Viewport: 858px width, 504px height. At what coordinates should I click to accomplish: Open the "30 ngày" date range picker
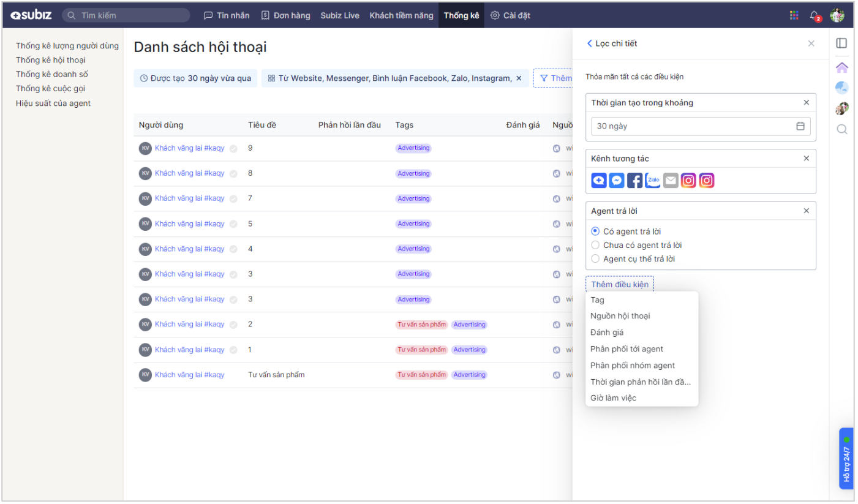[700, 126]
